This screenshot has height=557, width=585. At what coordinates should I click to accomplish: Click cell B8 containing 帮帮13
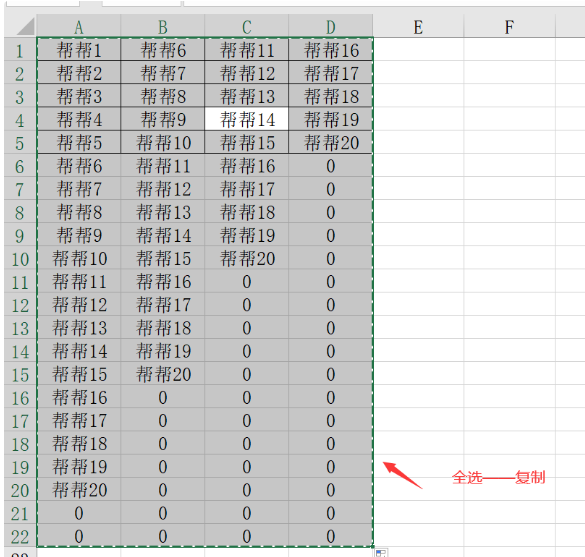[163, 212]
